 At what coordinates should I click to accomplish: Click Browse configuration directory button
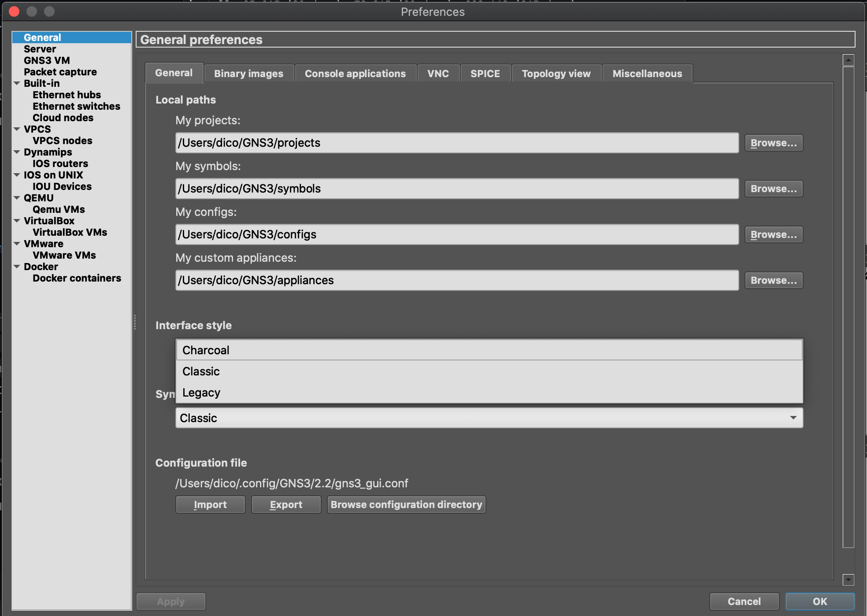tap(406, 505)
